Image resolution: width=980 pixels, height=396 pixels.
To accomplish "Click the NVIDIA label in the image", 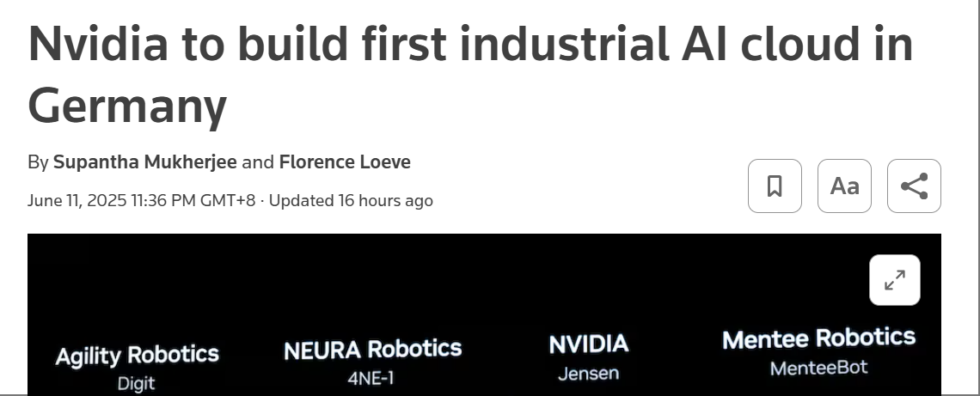I will coord(589,344).
